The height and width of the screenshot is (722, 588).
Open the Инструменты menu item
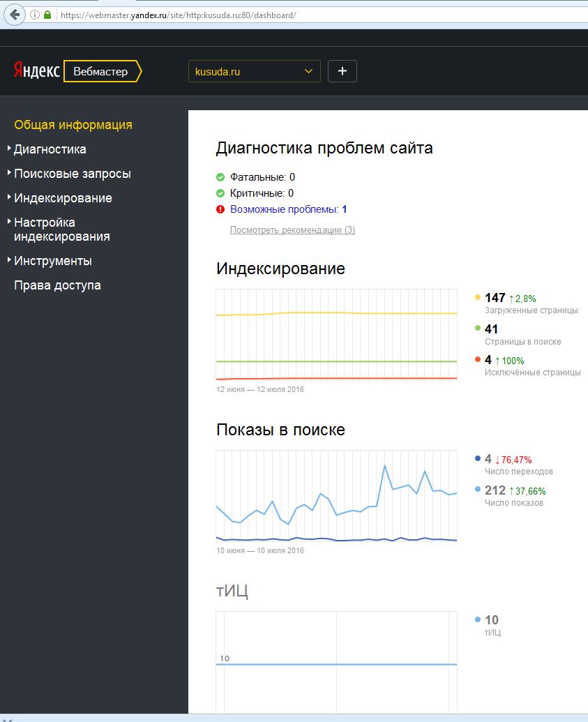[x=53, y=261]
